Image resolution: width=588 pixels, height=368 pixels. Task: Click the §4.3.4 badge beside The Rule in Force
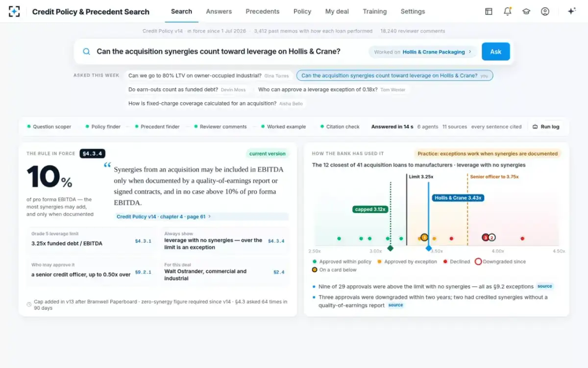tap(93, 154)
